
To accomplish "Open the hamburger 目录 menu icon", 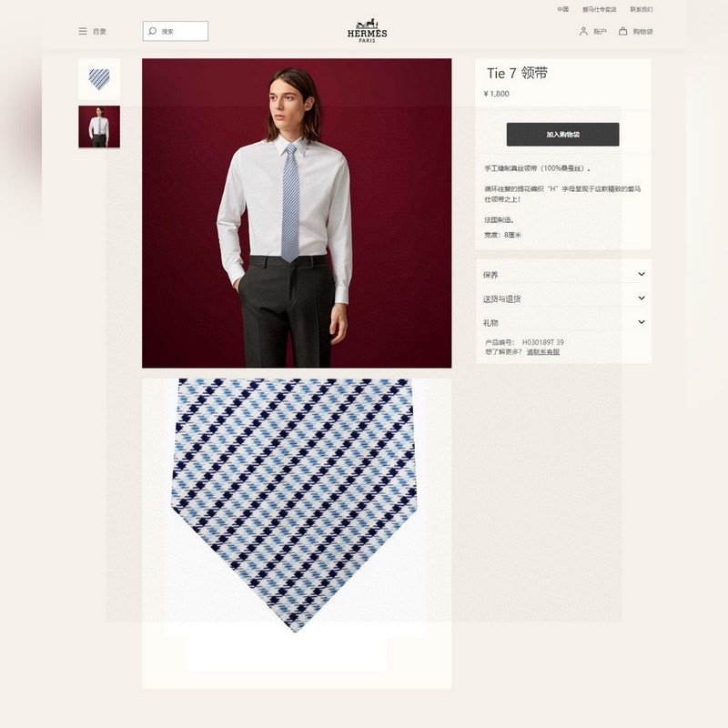I will click(x=83, y=31).
